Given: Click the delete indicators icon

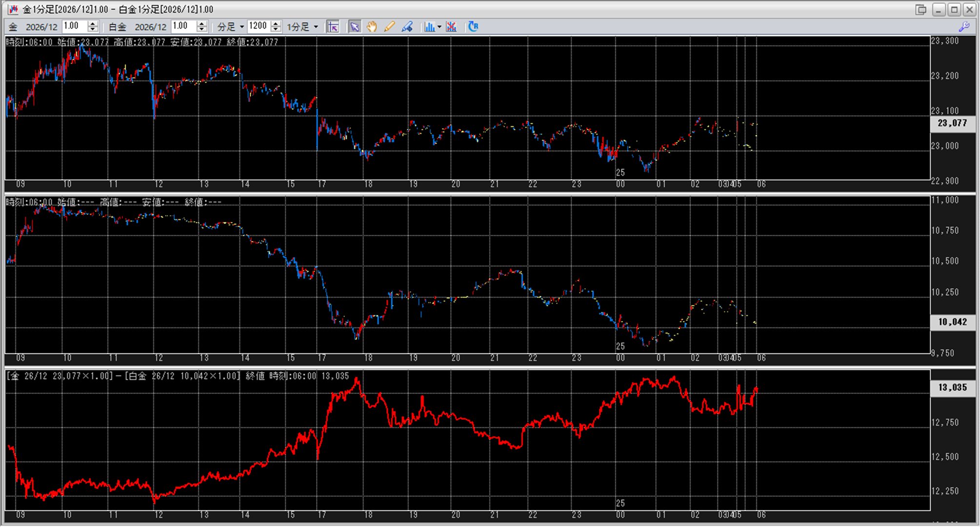Looking at the screenshot, I should (x=451, y=27).
